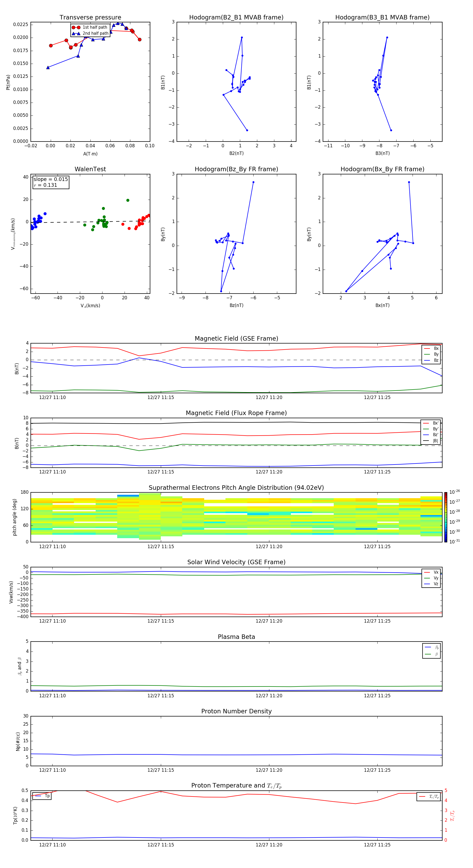473x868 pixels.
Task: Click the 'WalenTest' plot title
Action: 90,169
